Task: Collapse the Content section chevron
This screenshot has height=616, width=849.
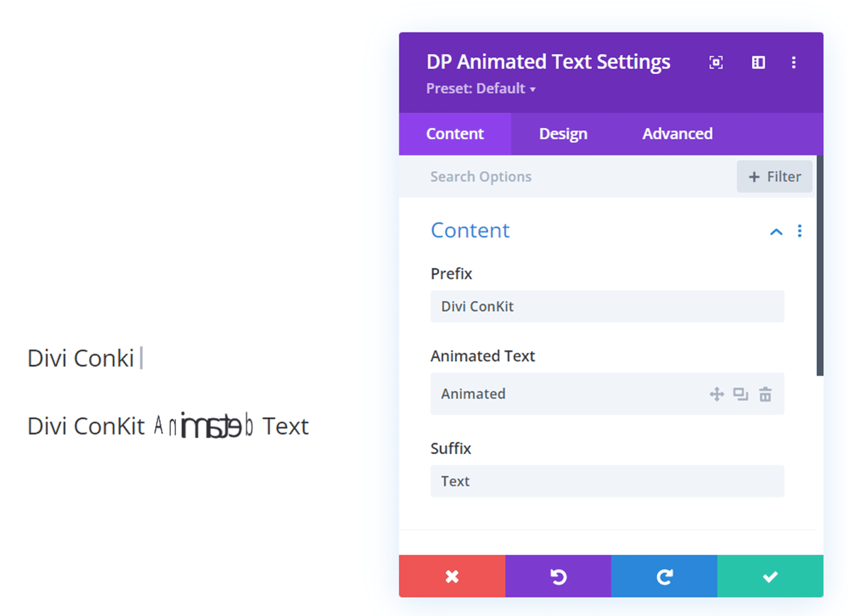Action: 776,232
